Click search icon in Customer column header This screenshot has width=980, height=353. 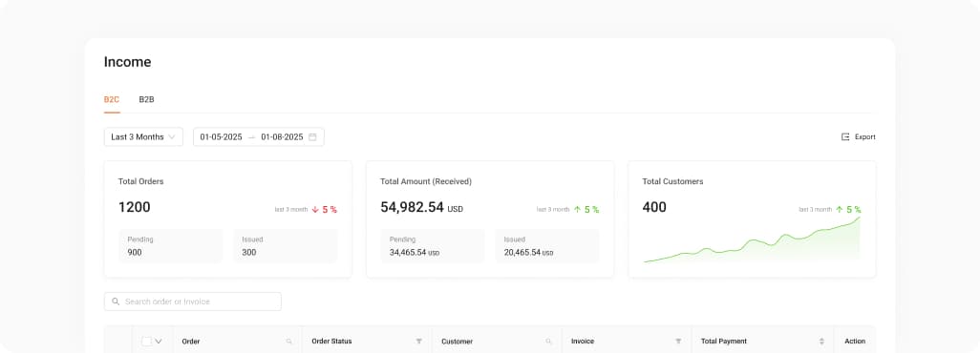click(549, 342)
